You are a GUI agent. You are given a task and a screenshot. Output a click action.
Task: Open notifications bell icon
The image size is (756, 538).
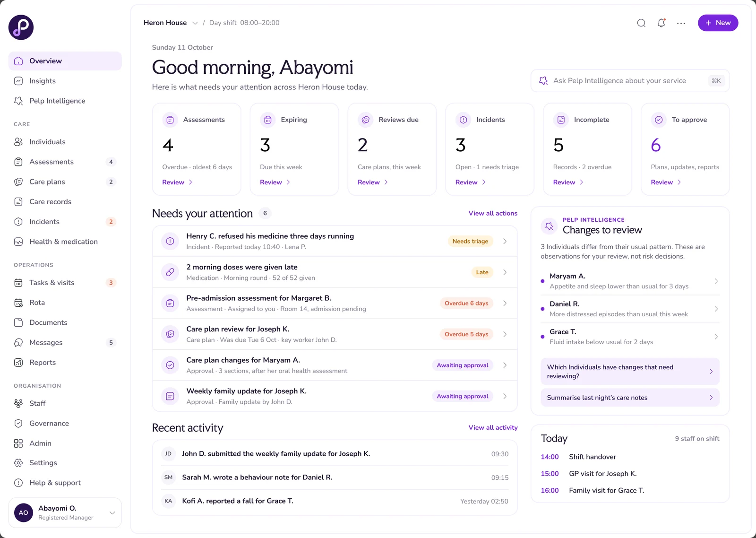click(661, 23)
